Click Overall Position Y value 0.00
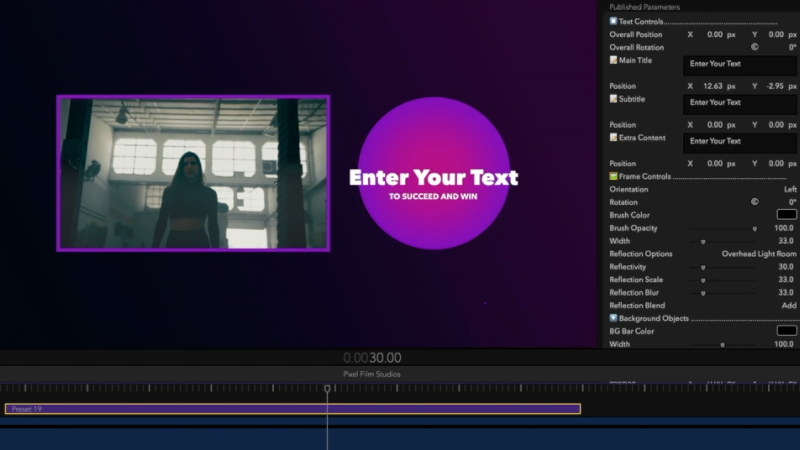 776,34
